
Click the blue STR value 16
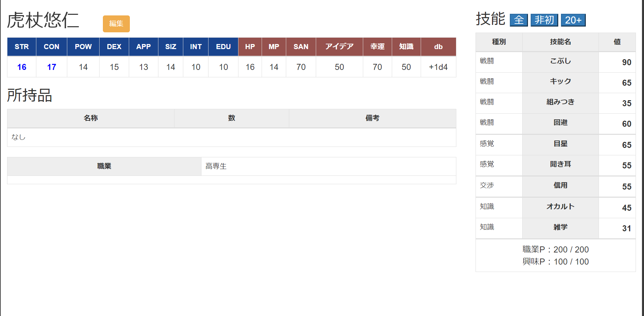click(22, 67)
